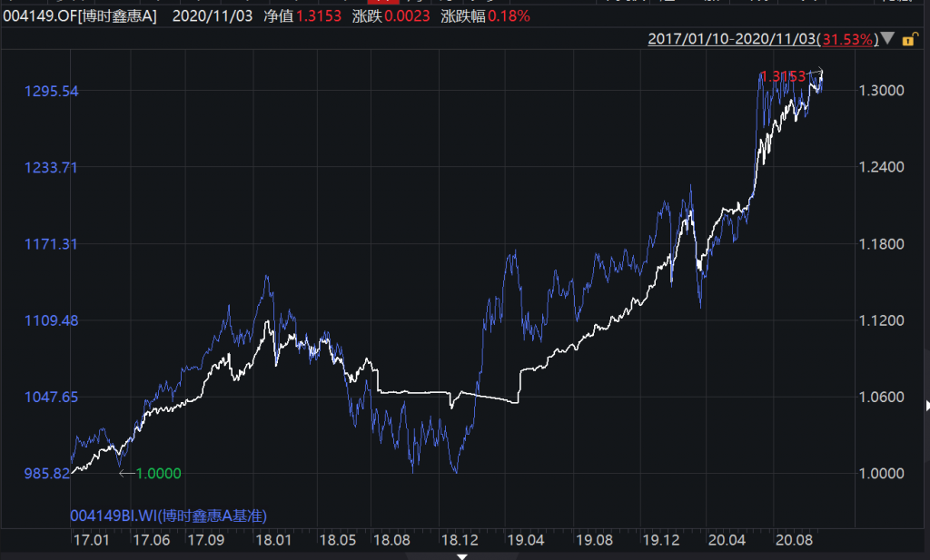Click the 2017/01/10-2020/11/03 date range link

tap(732, 39)
